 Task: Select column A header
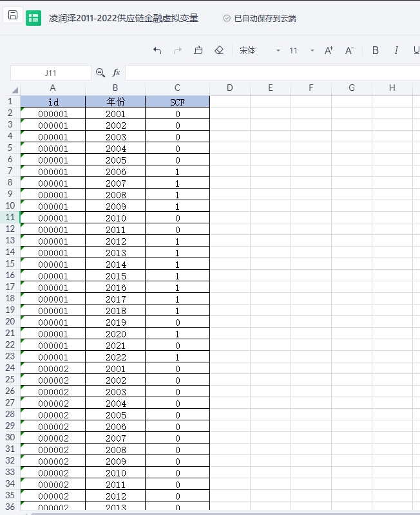53,88
